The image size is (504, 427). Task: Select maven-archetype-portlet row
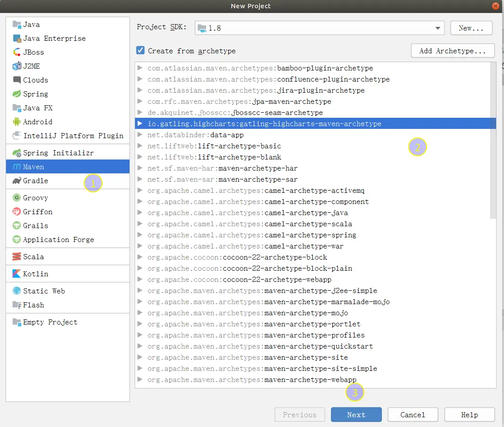[x=312, y=324]
